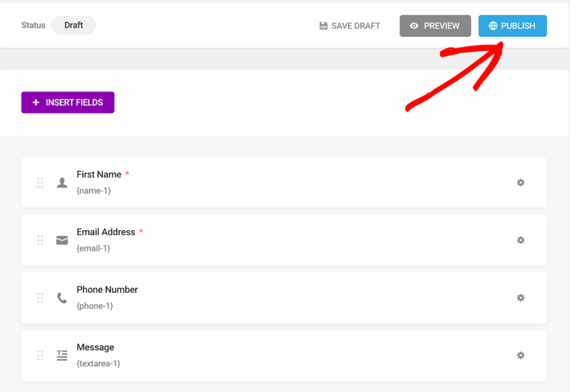This screenshot has width=570, height=392.
Task: Click the envelope icon on Email Address field
Action: 62,240
